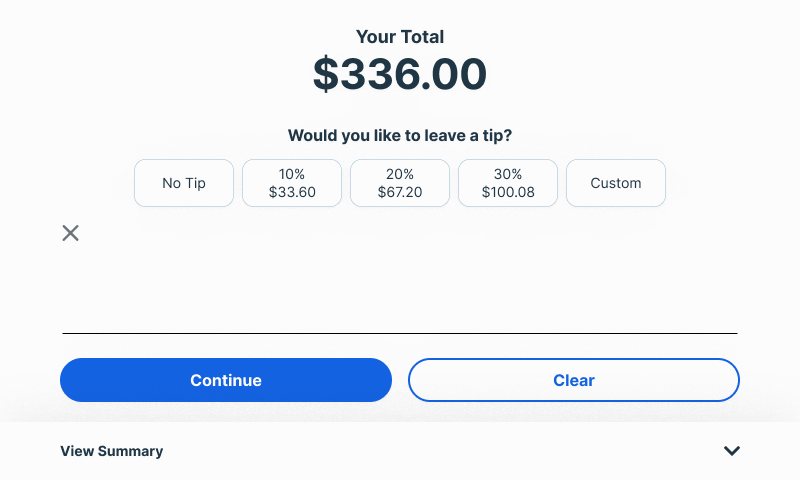The height and width of the screenshot is (480, 800).
Task: Clear the signature with the Clear button
Action: (x=574, y=380)
